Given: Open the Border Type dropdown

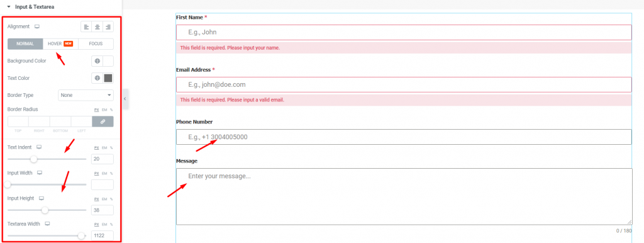Looking at the screenshot, I should click(x=86, y=95).
